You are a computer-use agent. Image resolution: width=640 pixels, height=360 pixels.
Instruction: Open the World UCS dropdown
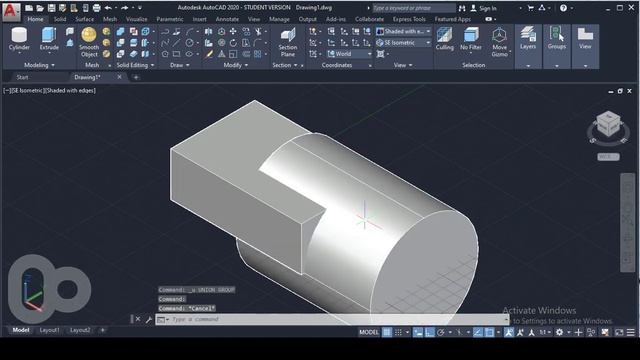(349, 54)
